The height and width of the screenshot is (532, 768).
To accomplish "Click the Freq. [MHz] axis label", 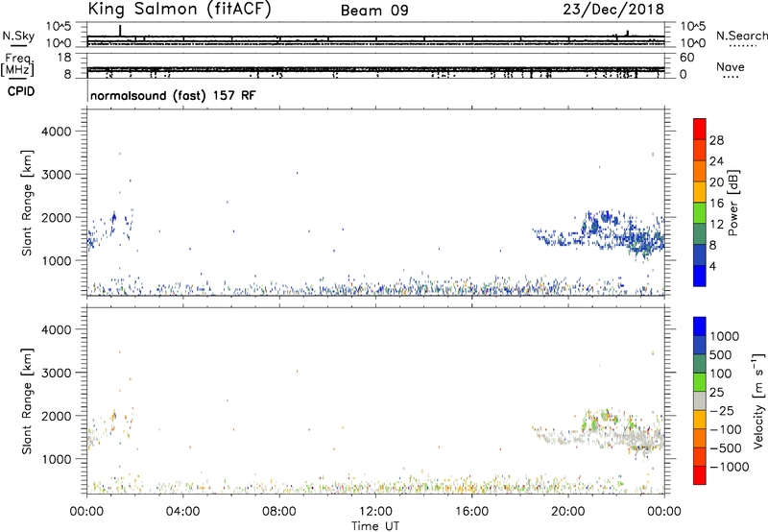I will (17, 65).
